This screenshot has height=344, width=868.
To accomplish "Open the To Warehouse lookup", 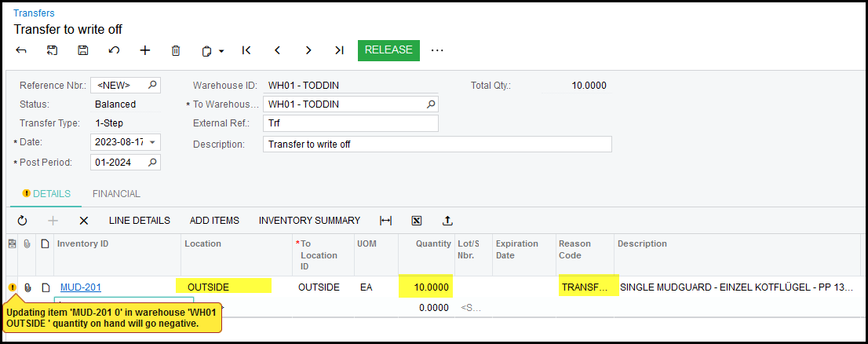I will click(x=431, y=104).
